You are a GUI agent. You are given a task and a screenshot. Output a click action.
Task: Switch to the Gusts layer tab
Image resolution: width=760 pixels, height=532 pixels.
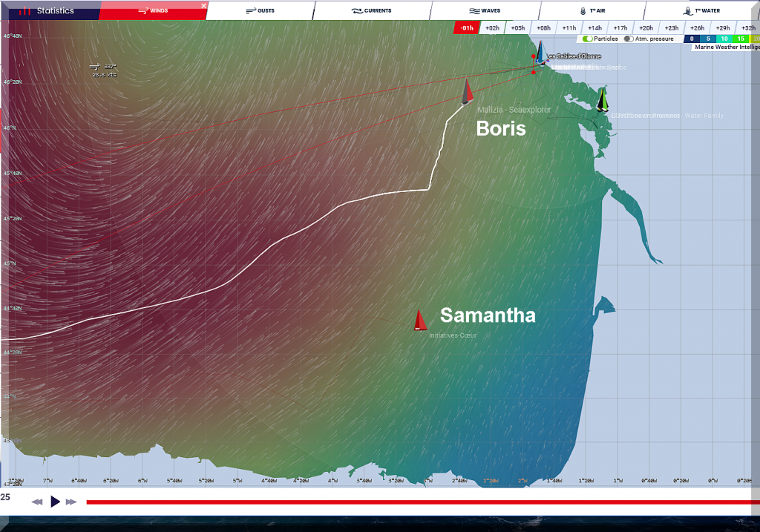pos(260,11)
